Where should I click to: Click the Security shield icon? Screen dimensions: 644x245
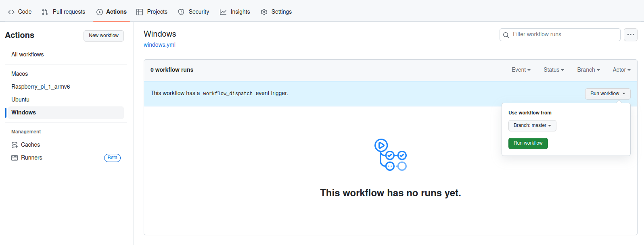coord(181,12)
